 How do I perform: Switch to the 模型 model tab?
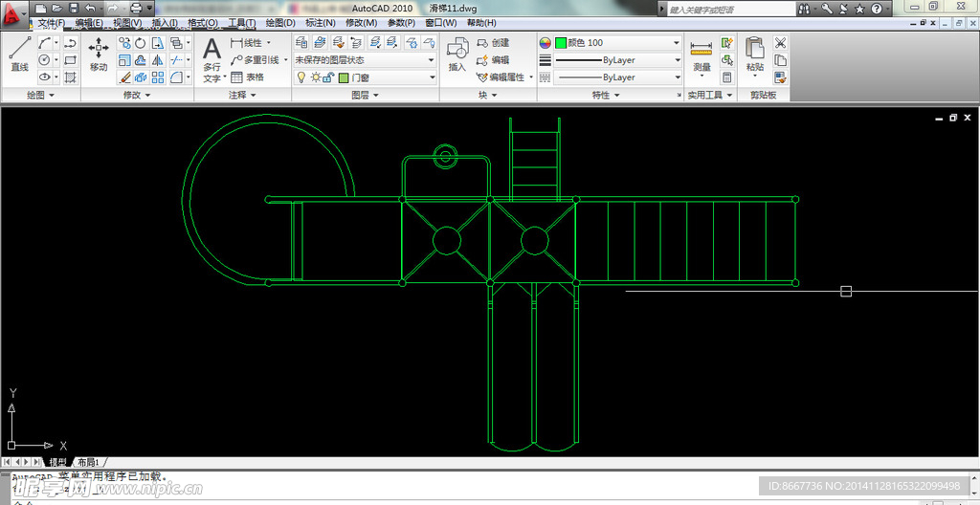[58, 462]
